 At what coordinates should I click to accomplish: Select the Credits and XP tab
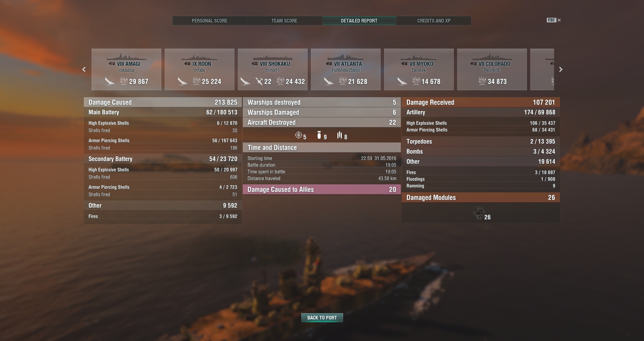(434, 20)
